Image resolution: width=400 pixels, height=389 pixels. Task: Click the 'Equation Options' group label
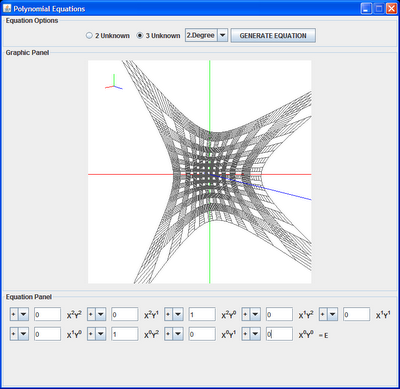pos(32,21)
